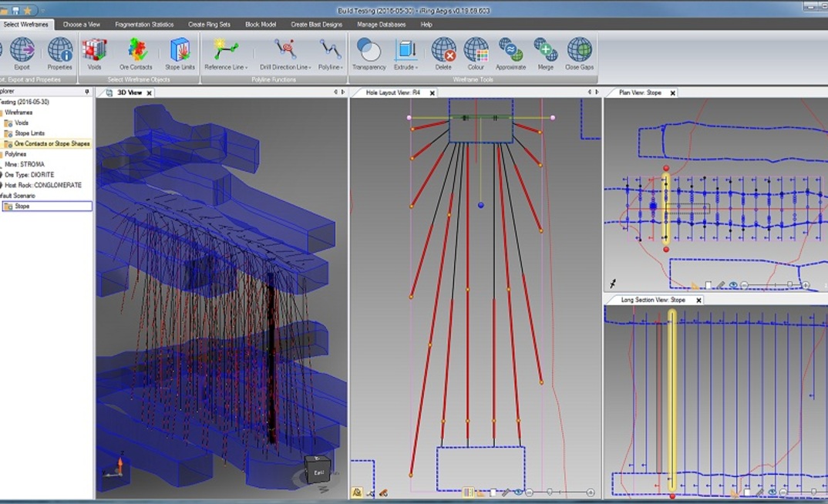Switch to the Create Blast Designs ribbon tab
This screenshot has height=504, width=828.
[315, 24]
